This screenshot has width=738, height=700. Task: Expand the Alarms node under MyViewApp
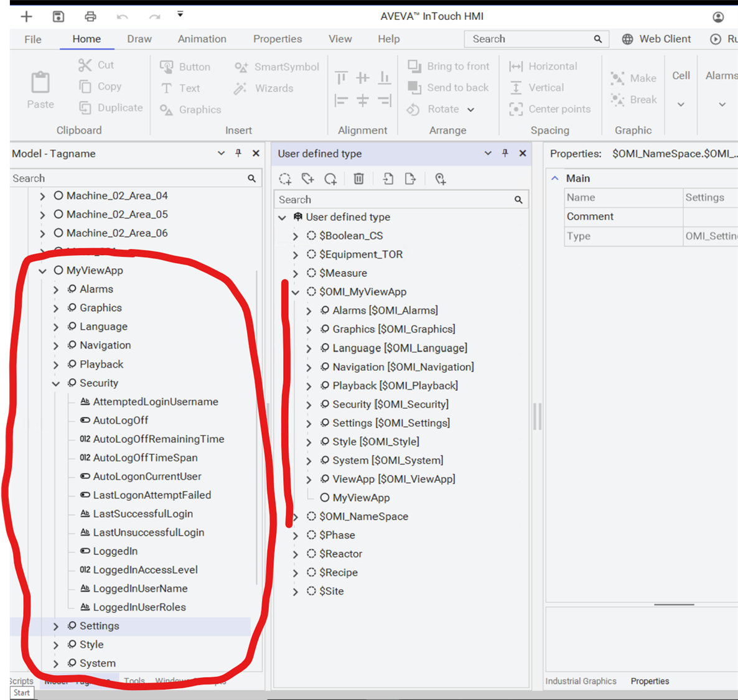tap(56, 289)
